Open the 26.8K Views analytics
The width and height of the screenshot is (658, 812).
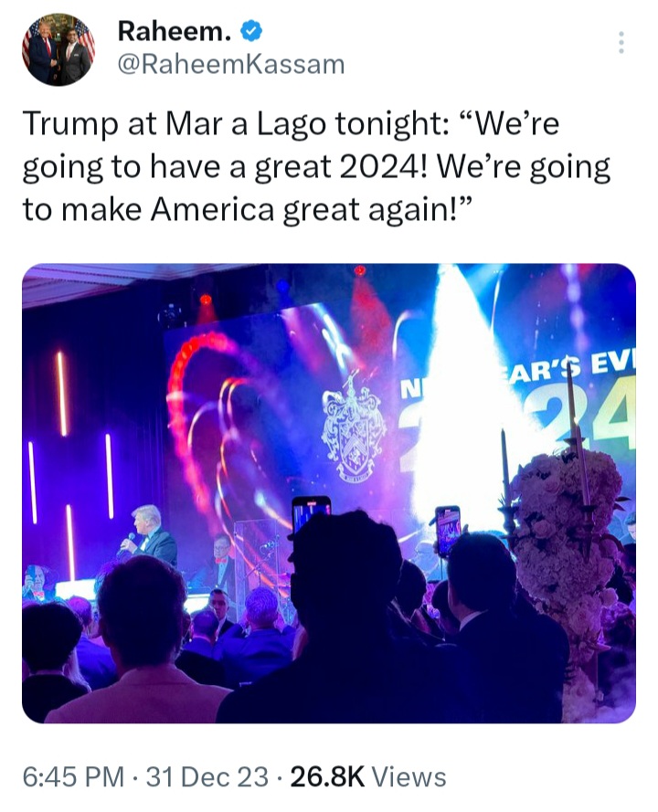point(368,776)
